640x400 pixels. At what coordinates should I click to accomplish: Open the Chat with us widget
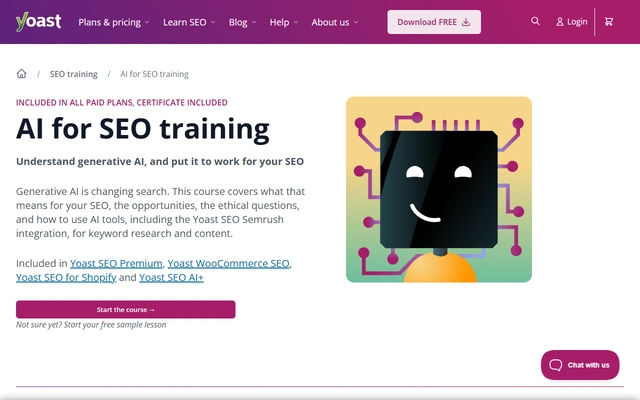[x=580, y=364]
